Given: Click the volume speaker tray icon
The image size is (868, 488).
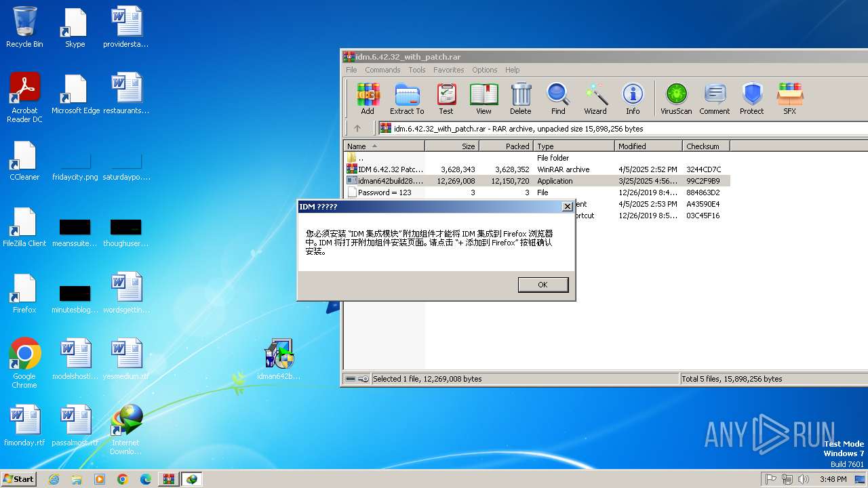Looking at the screenshot, I should coord(804,479).
